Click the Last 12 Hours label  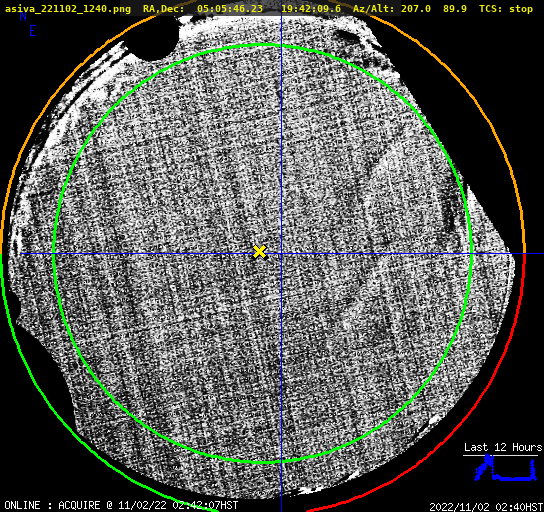(503, 447)
